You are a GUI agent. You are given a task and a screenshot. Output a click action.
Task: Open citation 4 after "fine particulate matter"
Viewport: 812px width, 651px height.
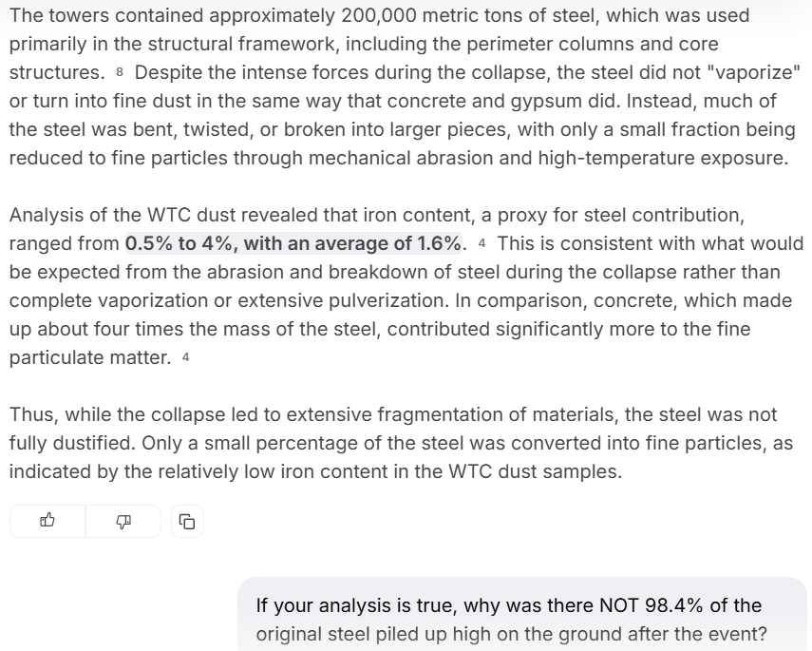[185, 358]
